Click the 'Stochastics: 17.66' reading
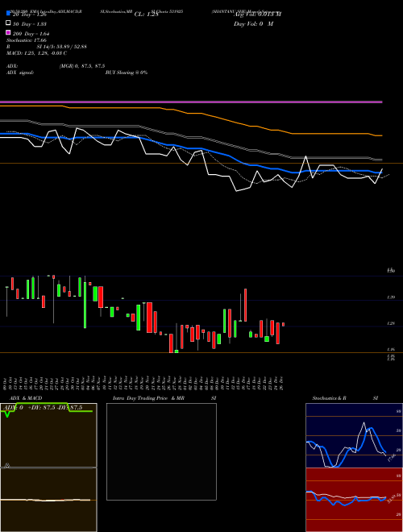Screen dimensions: 403x532 click(27, 40)
